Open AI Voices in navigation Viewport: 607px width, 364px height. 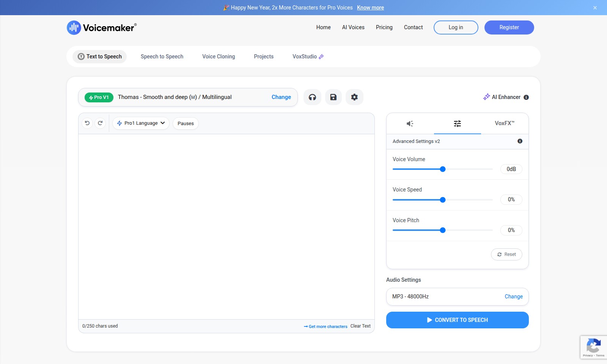click(x=353, y=27)
